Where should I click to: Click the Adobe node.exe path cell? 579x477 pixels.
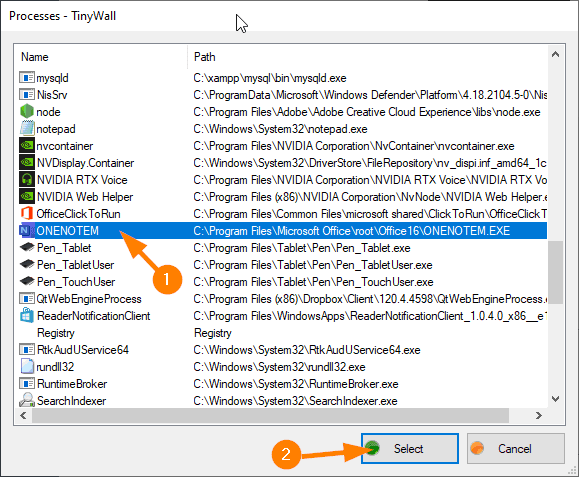click(x=367, y=112)
